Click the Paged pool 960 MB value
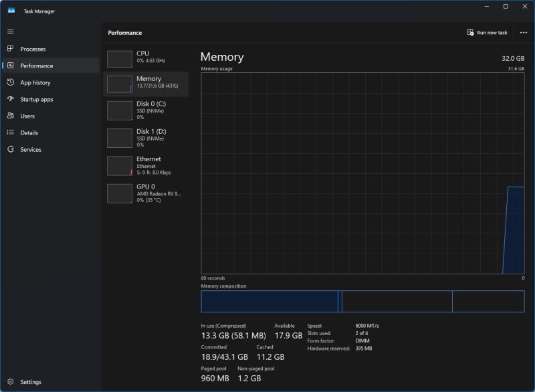Screen dimensions: 535x392 coord(215,379)
